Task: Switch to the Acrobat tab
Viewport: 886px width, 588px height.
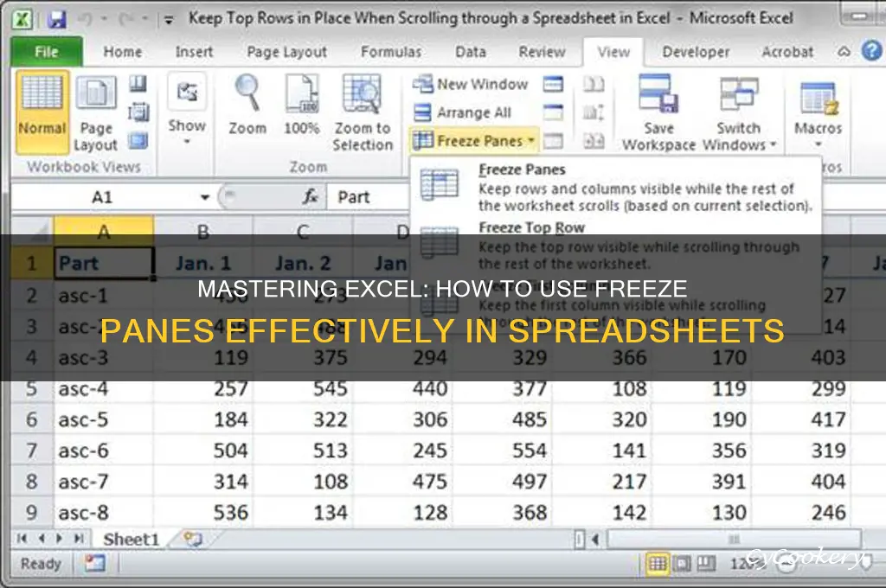Action: [787, 52]
